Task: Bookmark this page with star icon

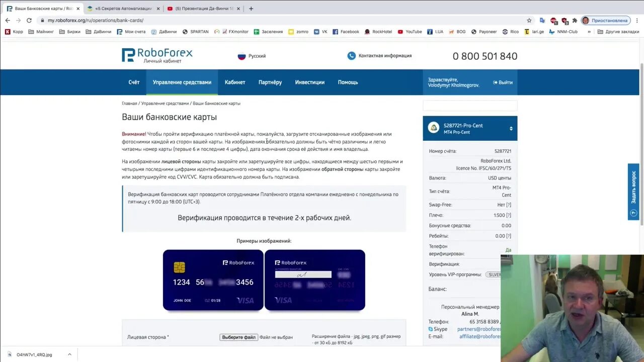Action: [x=529, y=20]
